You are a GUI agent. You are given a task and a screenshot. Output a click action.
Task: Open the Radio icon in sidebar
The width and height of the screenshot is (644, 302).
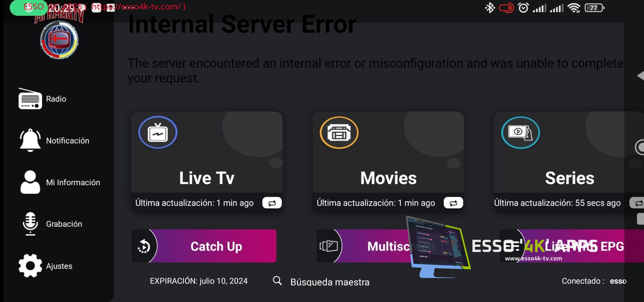30,99
